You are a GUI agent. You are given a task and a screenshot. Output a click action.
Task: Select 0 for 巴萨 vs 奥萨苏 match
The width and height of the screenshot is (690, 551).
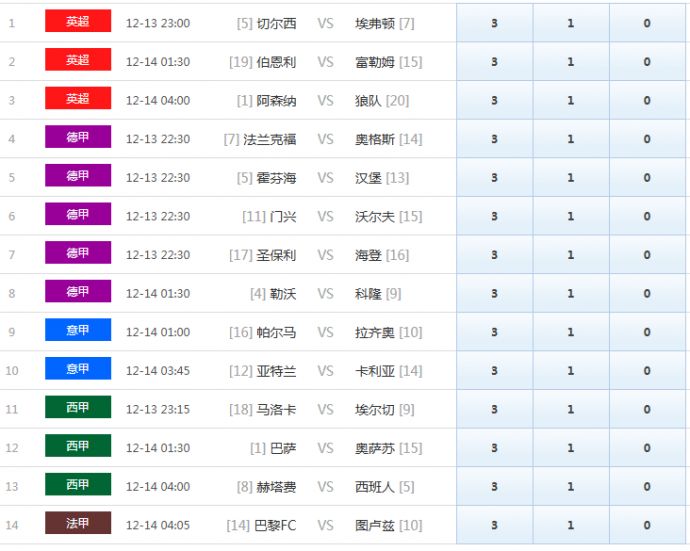646,448
